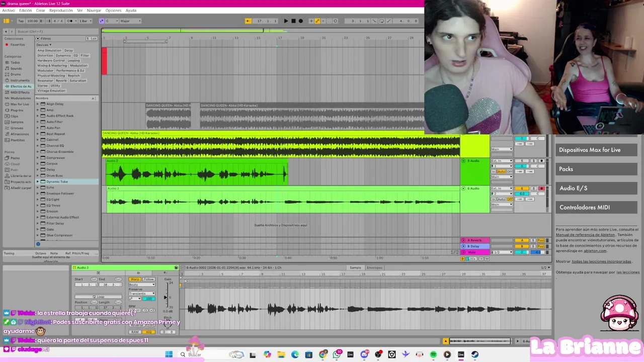Toggle the metronome button
This screenshot has width=644, height=362.
[70, 21]
